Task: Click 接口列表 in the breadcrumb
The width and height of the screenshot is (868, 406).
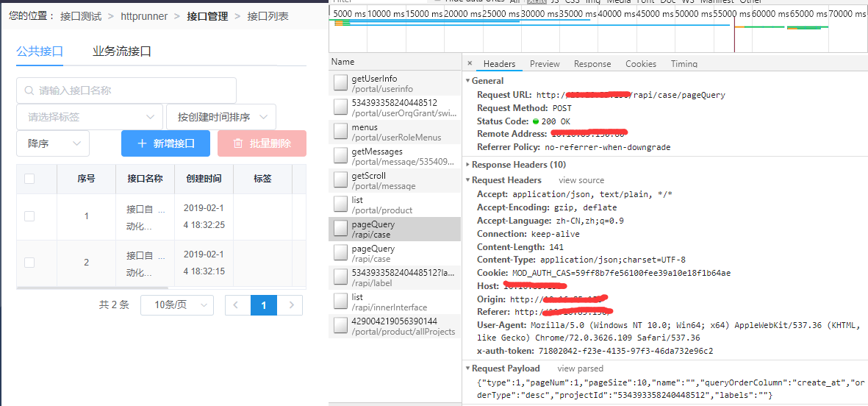Action: click(268, 16)
